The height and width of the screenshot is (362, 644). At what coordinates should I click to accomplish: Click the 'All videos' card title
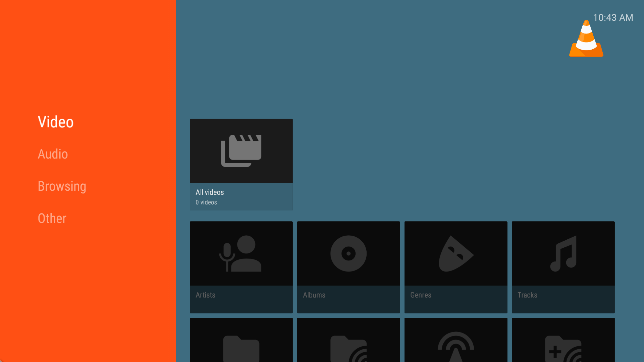coord(210,192)
